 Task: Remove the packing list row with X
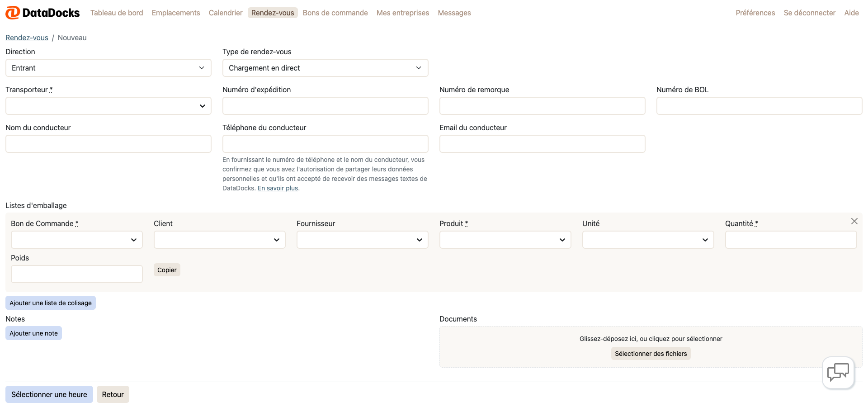click(854, 221)
